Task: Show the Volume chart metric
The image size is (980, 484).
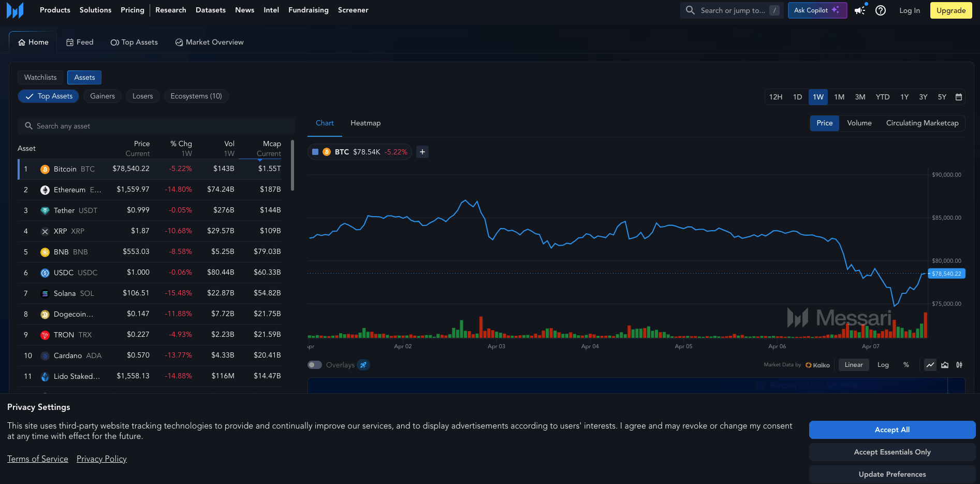Action: [x=859, y=123]
